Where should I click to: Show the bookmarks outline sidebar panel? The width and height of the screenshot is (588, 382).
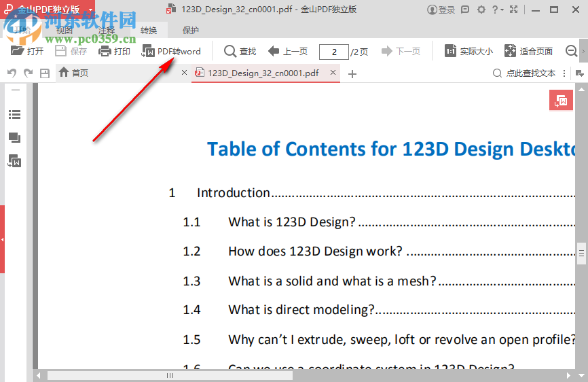(14, 115)
